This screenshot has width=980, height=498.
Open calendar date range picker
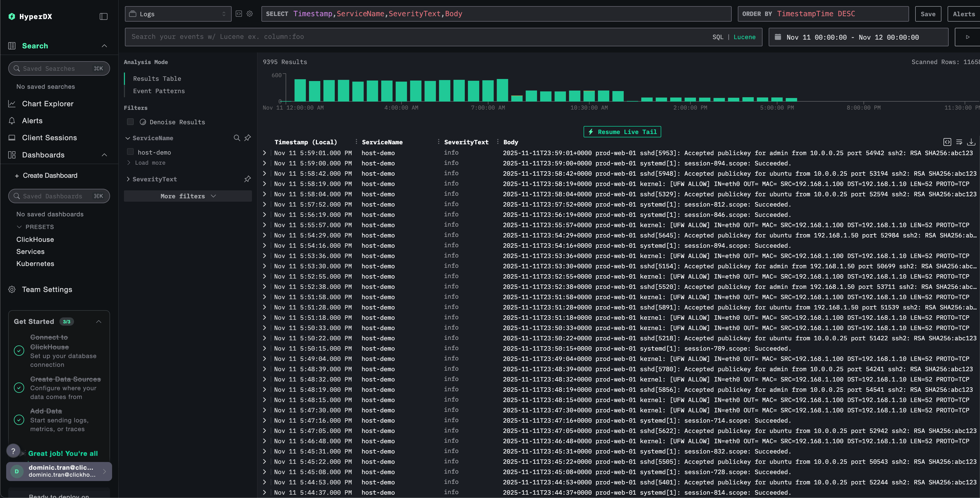click(858, 37)
